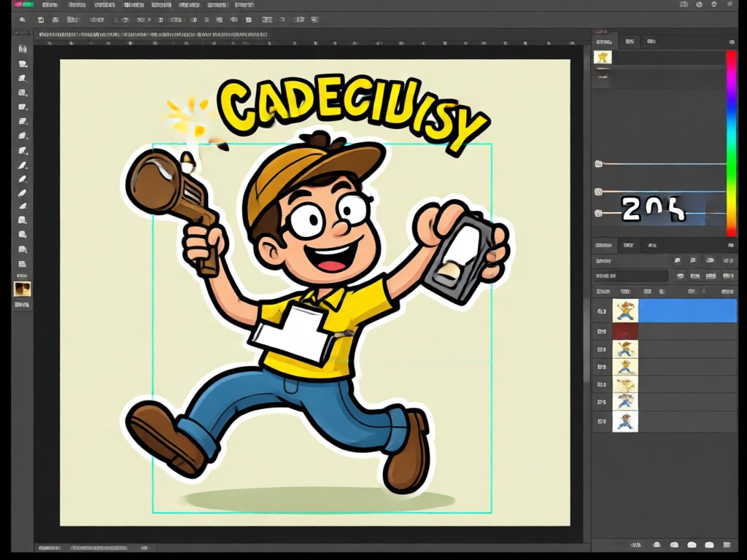Toggle visibility of the blue-highlighted top layer
This screenshot has width=747, height=560.
pyautogui.click(x=602, y=311)
